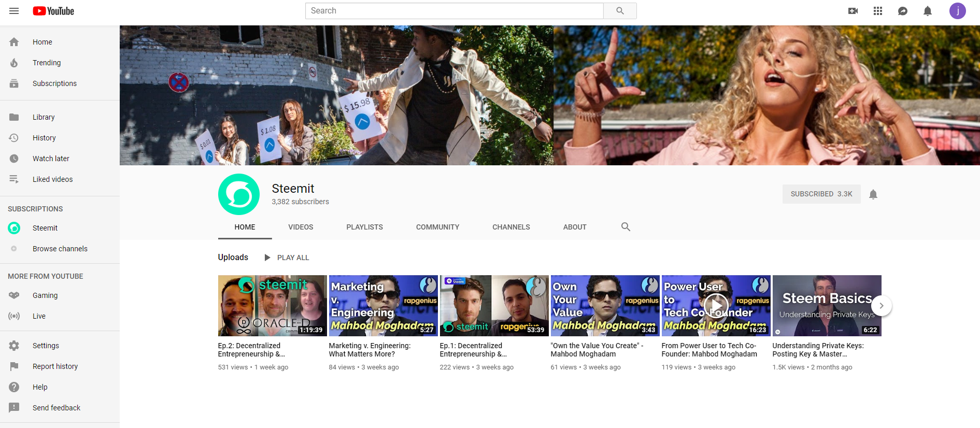Open the hamburger guide menu
980x428 pixels.
[14, 11]
